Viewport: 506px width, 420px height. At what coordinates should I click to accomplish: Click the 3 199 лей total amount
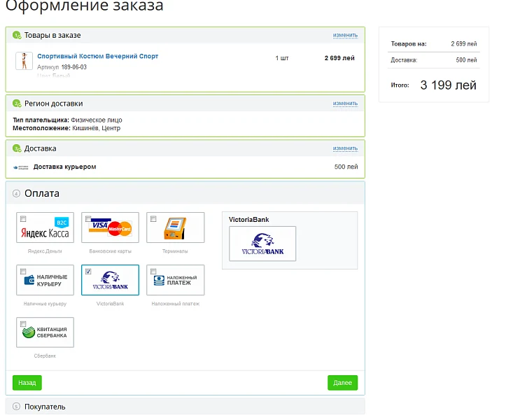tap(448, 85)
